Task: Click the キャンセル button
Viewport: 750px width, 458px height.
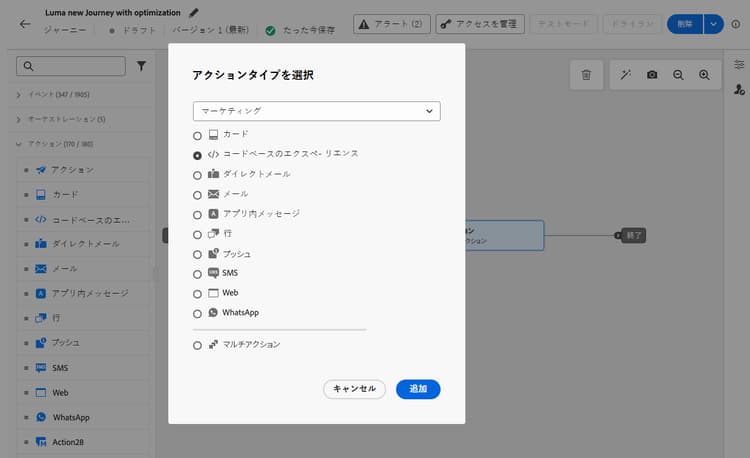Action: point(354,389)
